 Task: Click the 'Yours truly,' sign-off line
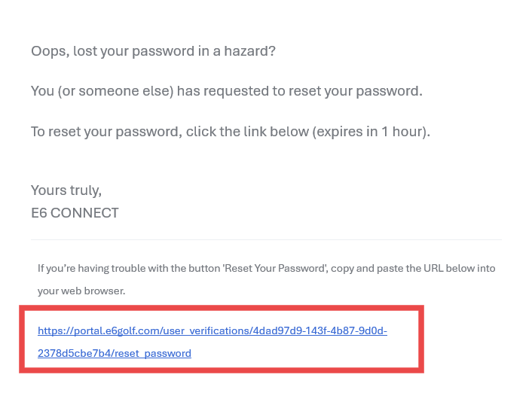pyautogui.click(x=66, y=190)
